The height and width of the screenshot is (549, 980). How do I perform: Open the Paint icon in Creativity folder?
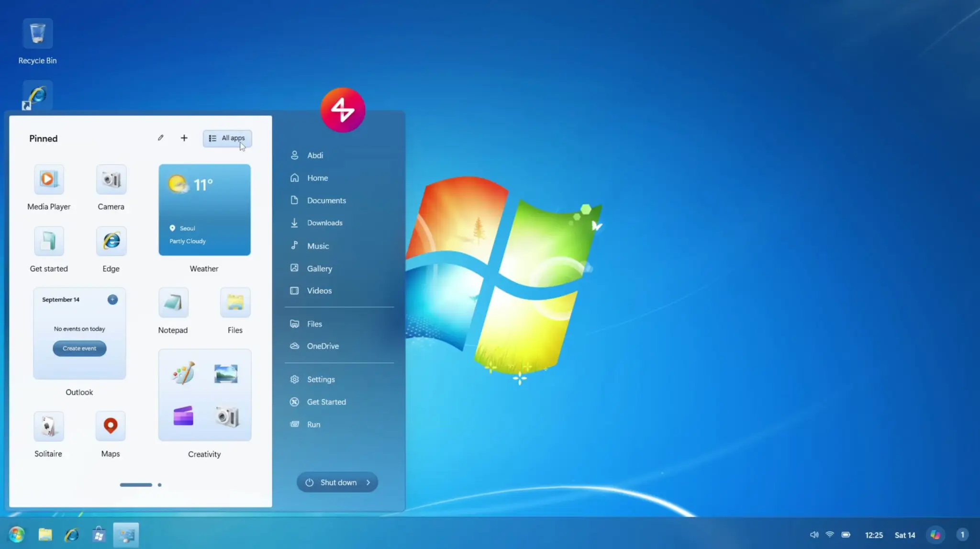(x=184, y=373)
